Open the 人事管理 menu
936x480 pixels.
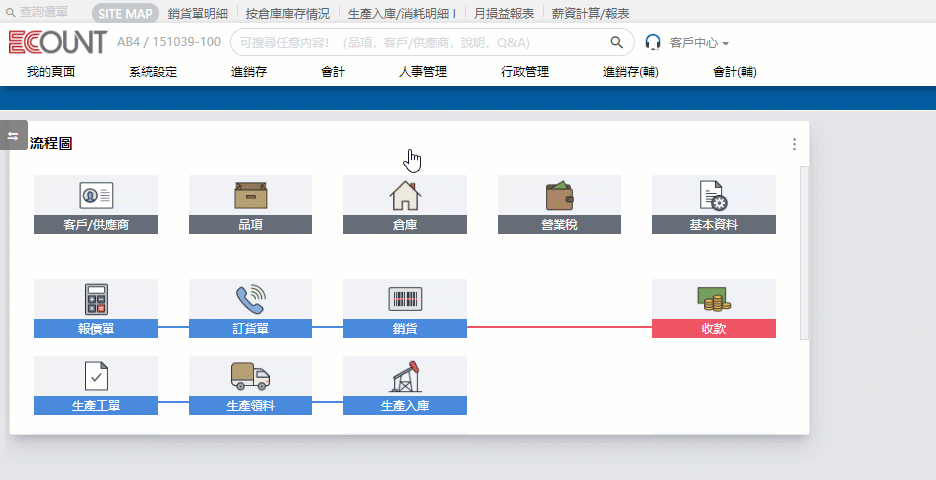422,72
